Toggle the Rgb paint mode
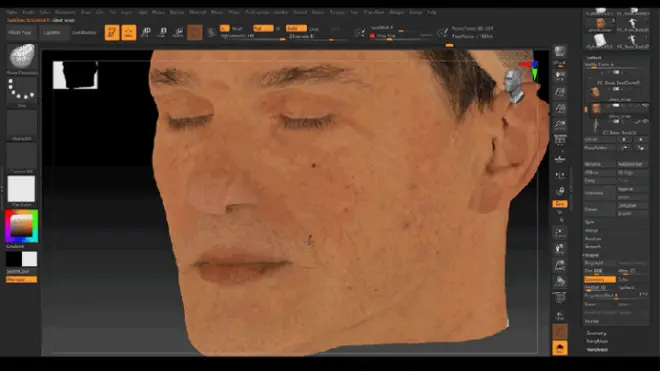This screenshot has height=372, width=660. (263, 28)
